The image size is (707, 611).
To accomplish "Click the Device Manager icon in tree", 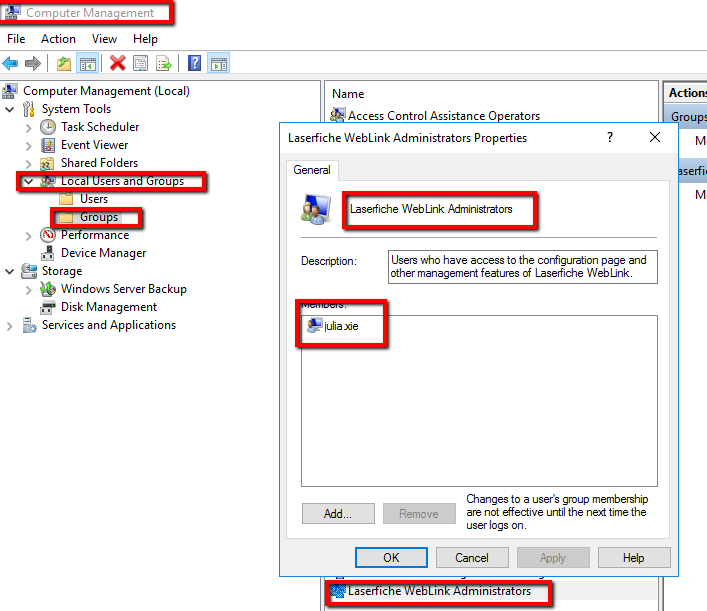I will point(48,253).
